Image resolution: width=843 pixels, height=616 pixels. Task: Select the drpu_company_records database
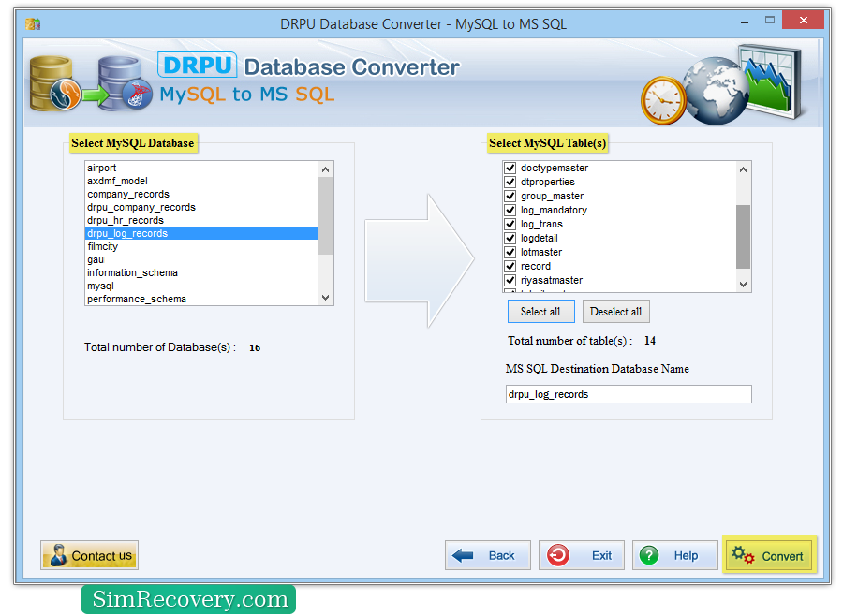tap(201, 207)
